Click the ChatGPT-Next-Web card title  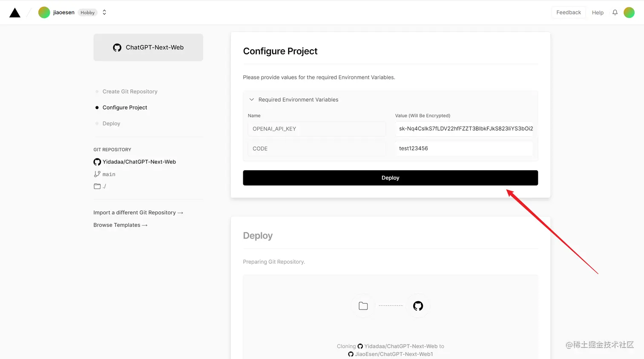click(x=155, y=47)
